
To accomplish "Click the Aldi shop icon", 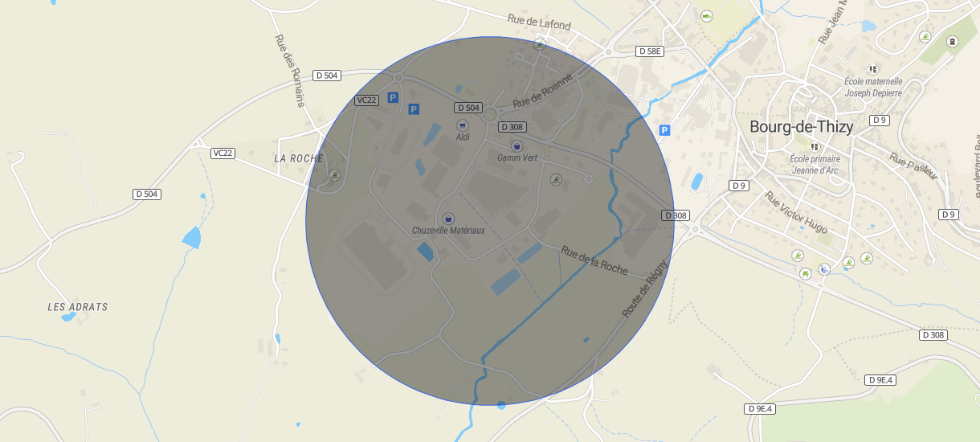I will point(463,125).
